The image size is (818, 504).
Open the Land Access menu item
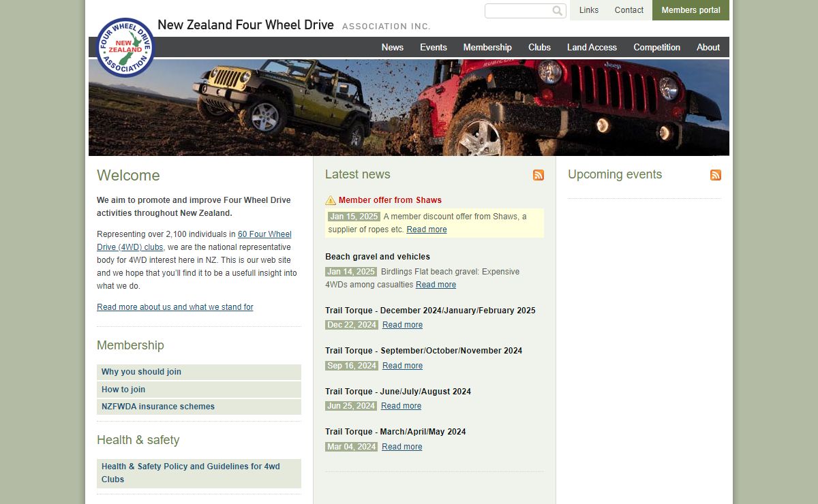(x=592, y=47)
